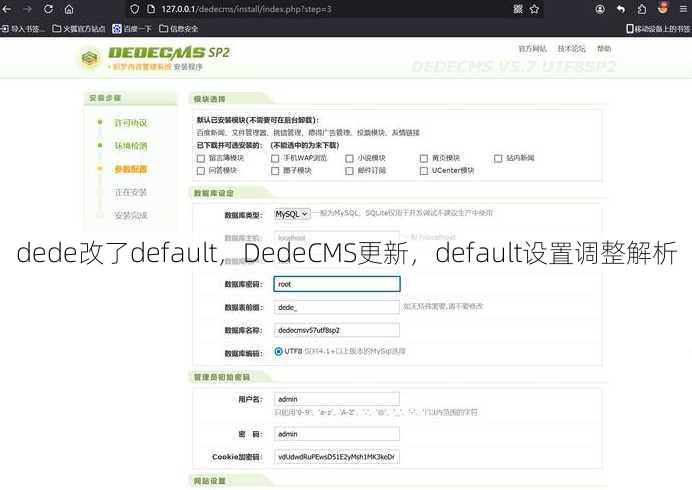Click the Cookie加密码 input field
The width and height of the screenshot is (692, 490).
pos(337,457)
